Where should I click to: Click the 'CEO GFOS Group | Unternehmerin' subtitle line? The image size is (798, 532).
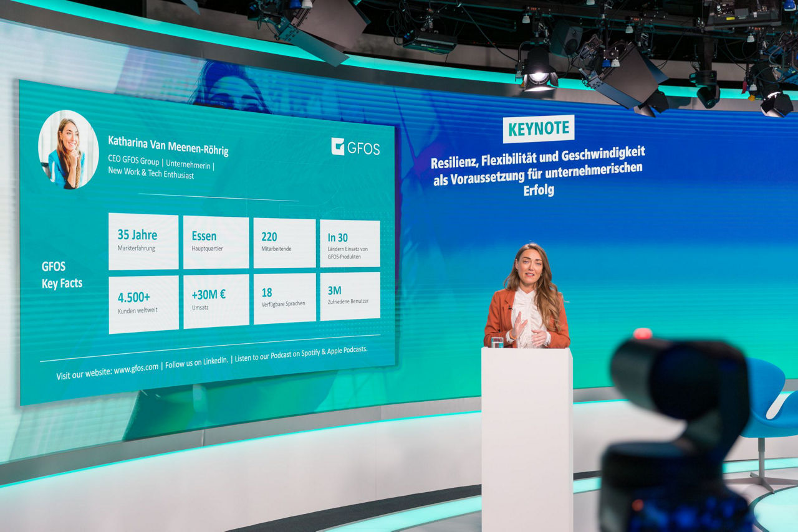tap(161, 163)
